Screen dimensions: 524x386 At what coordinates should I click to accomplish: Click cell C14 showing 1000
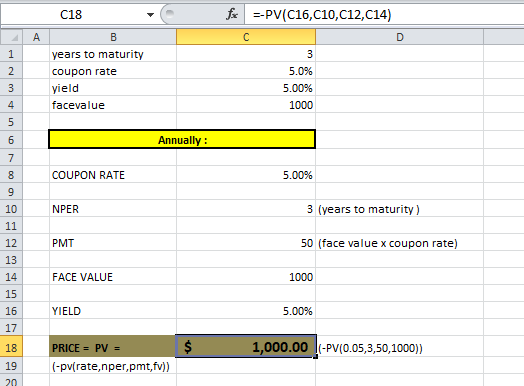point(246,277)
